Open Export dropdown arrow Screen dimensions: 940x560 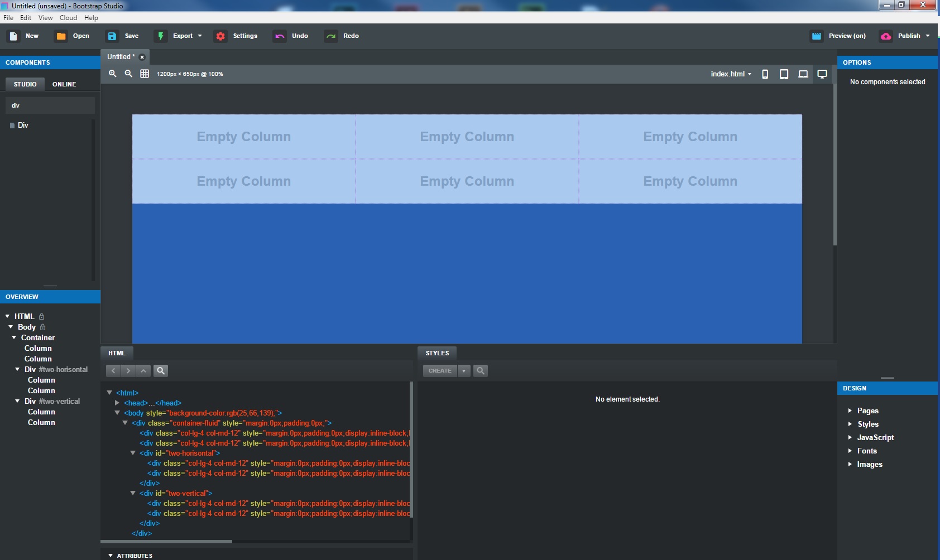pyautogui.click(x=200, y=36)
